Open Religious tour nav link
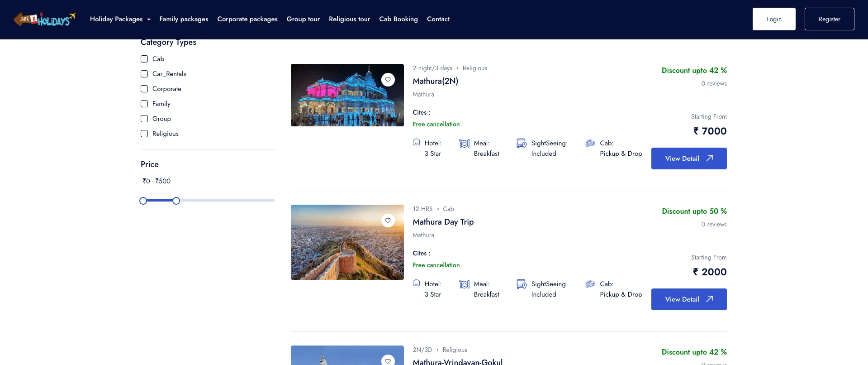The height and width of the screenshot is (365, 868). [349, 19]
